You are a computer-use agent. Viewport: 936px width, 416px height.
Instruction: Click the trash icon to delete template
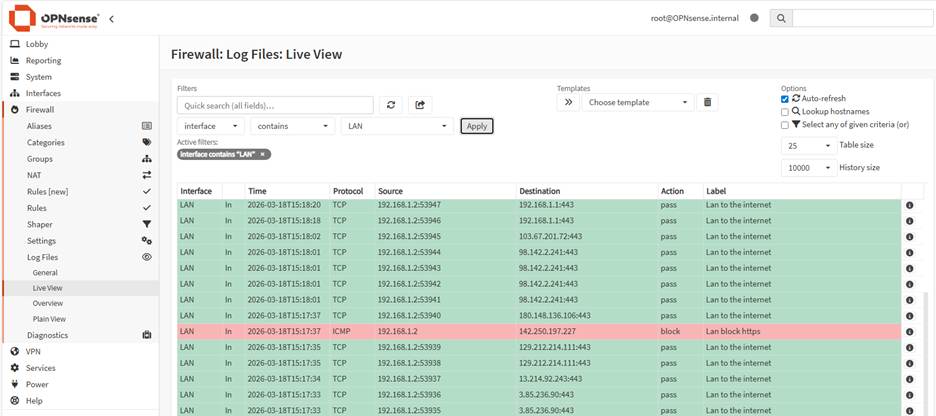click(x=708, y=102)
